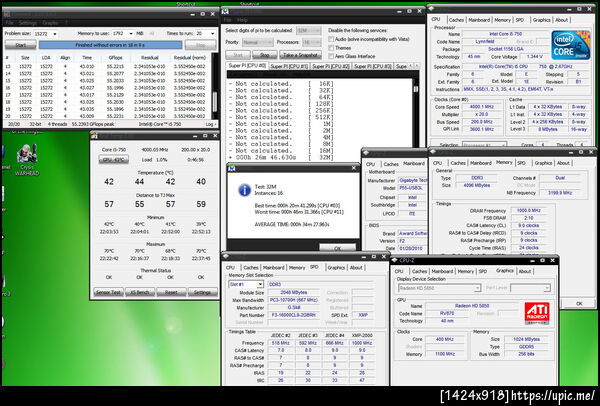Screen dimensions: 600x406
Task: Open the Graphs menu in LinX
Action: 50,23
